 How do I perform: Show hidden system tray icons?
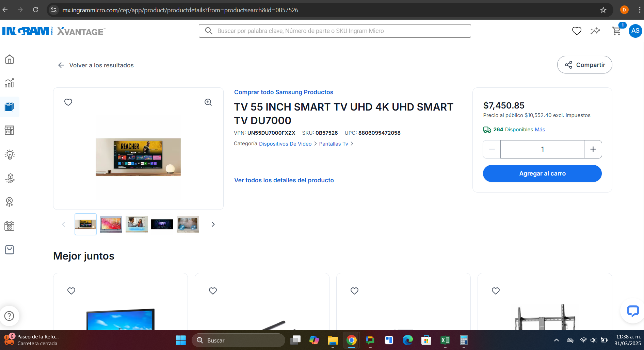556,340
